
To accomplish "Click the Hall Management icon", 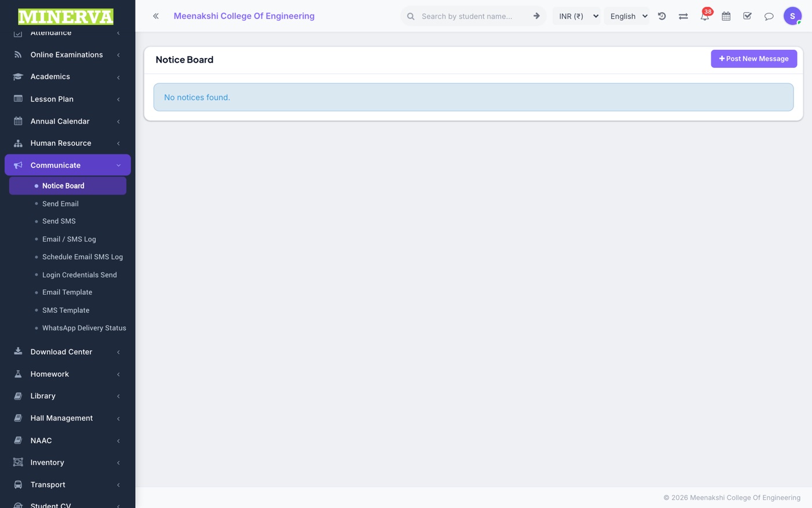I will click(x=18, y=418).
